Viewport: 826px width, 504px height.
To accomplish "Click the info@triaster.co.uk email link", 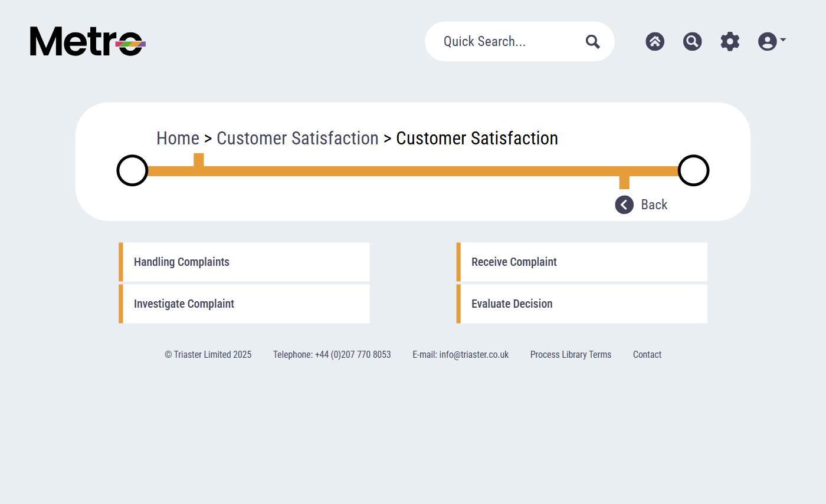I will tap(460, 354).
